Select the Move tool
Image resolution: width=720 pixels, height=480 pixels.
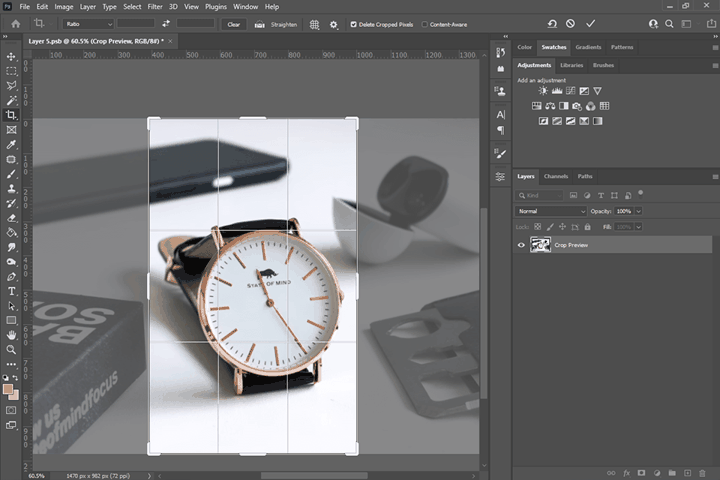pyautogui.click(x=11, y=56)
